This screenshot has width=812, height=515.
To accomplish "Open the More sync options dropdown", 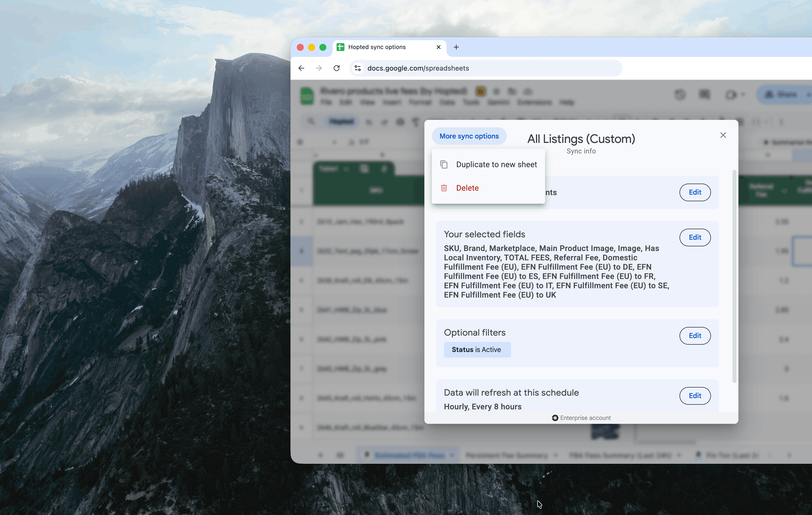I will click(x=469, y=136).
